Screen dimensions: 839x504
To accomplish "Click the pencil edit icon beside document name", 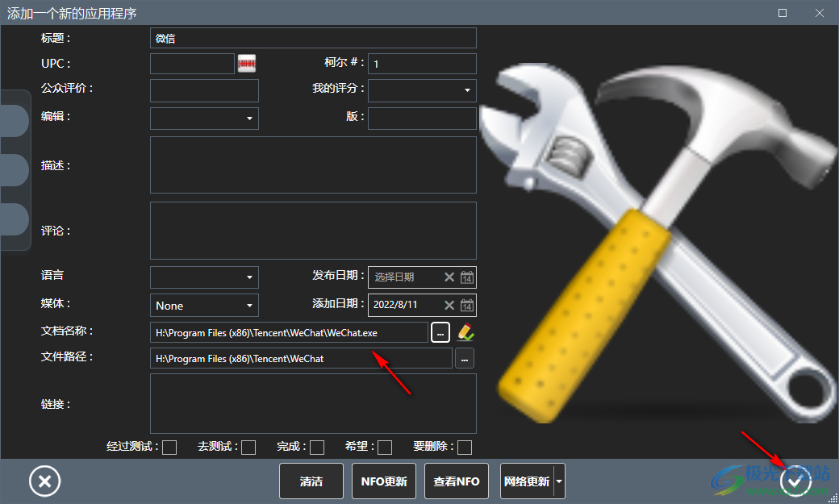I will pyautogui.click(x=465, y=331).
